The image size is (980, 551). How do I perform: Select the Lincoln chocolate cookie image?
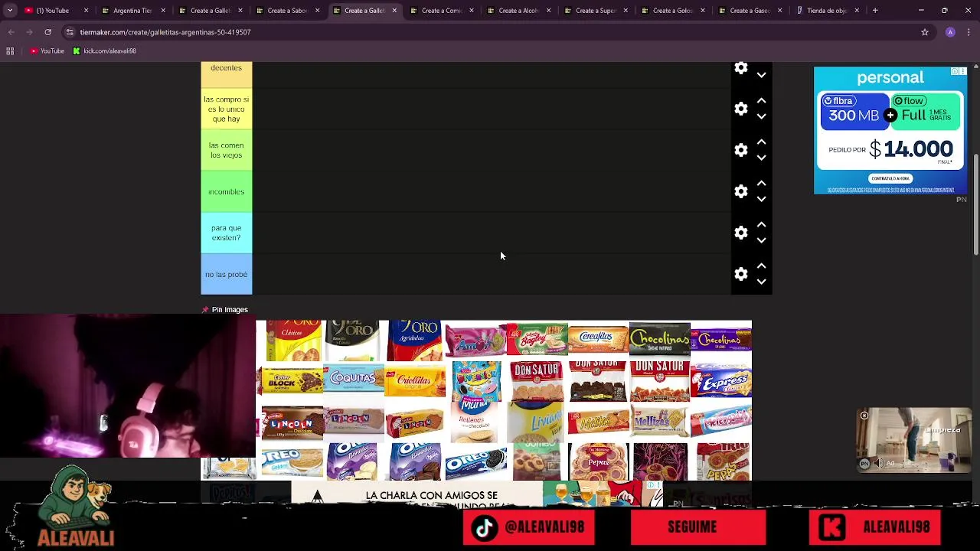pos(292,422)
